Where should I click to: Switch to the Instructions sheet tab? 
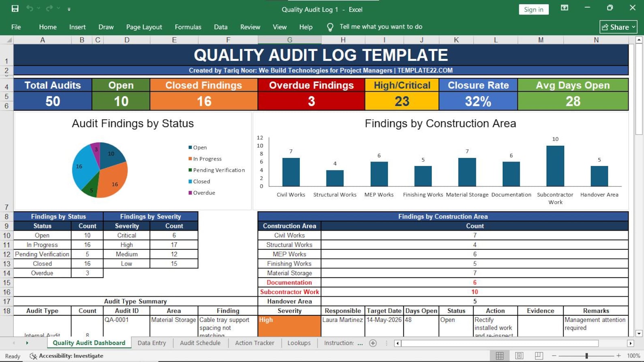coord(339,343)
